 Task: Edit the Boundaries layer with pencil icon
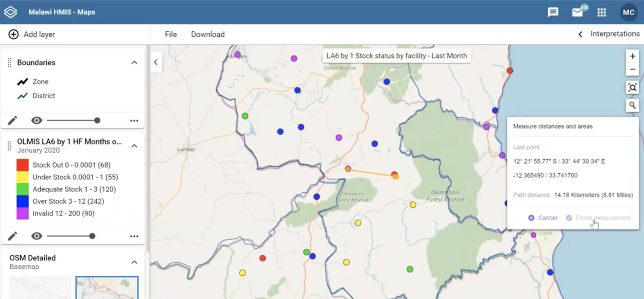click(13, 120)
